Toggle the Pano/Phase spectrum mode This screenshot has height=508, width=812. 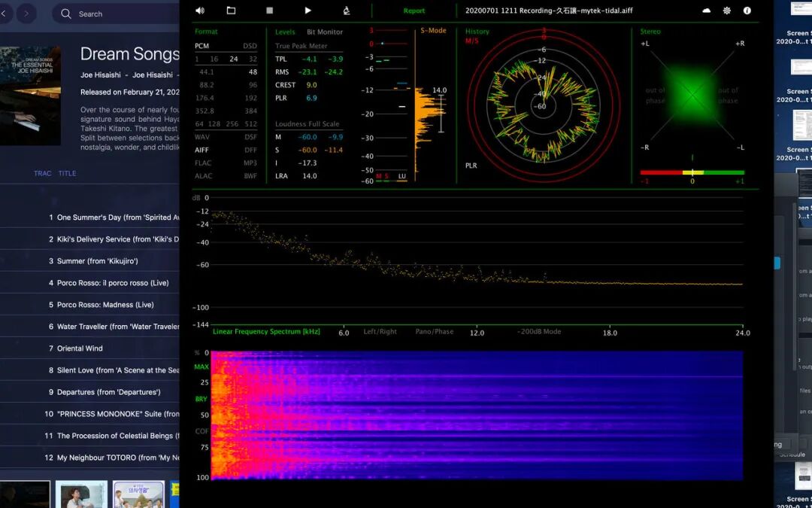(x=434, y=332)
